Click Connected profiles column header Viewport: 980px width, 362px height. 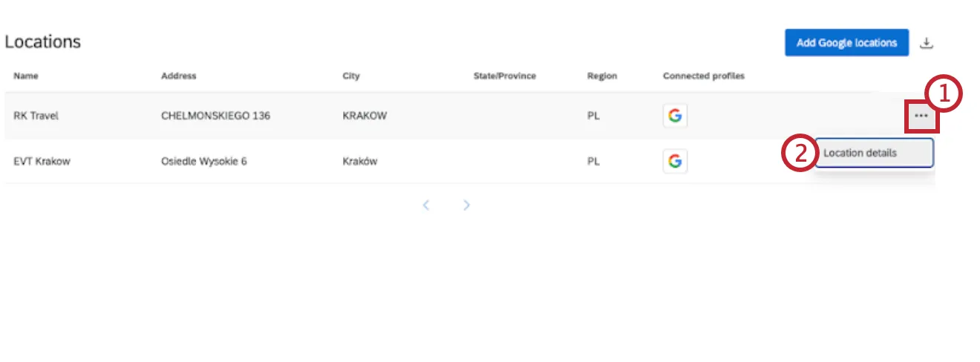pos(703,76)
